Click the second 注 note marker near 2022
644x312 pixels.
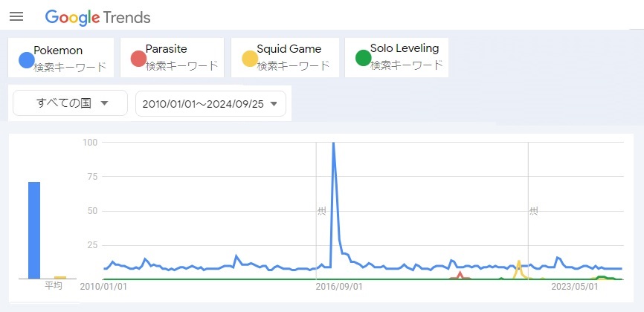coord(533,211)
